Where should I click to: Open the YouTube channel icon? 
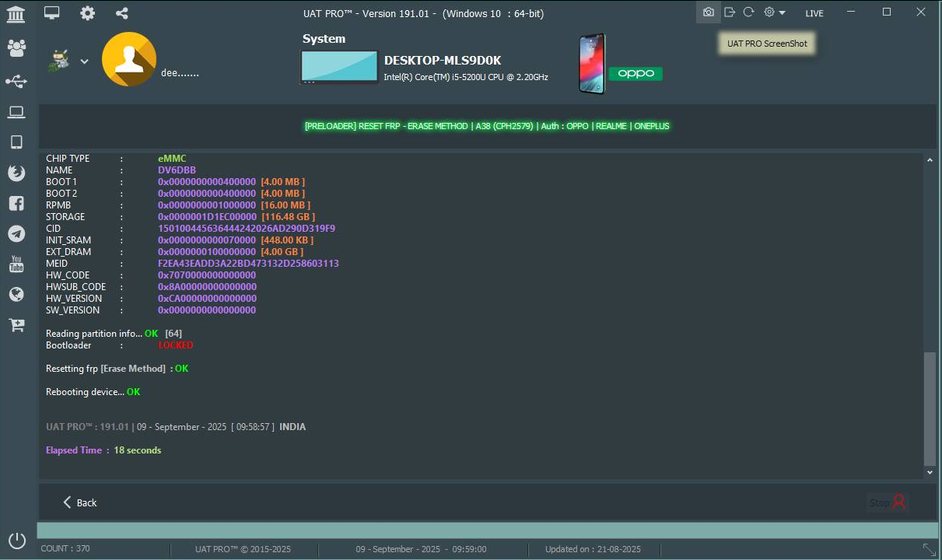click(16, 264)
